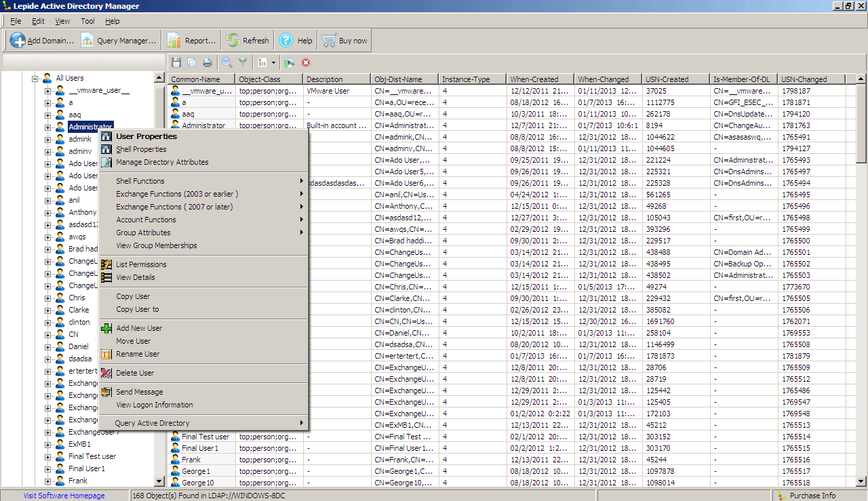This screenshot has height=501, width=868.
Task: Choose User Properties from the context menu
Action: click(203, 136)
